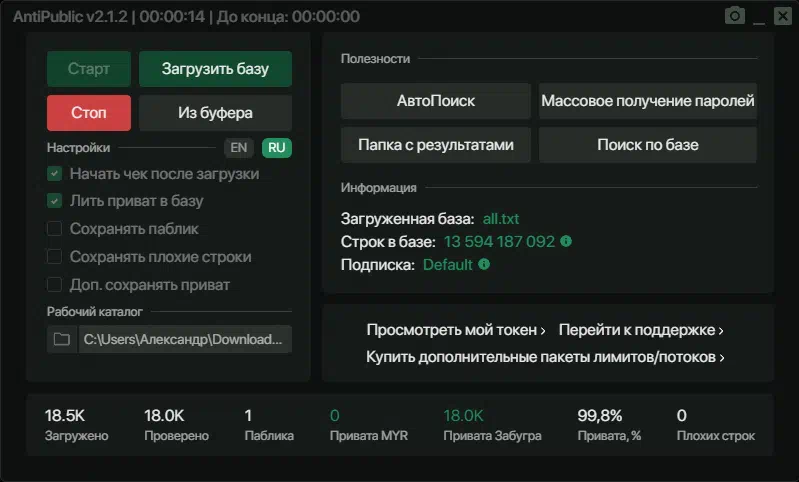Click Поиск по базе button

tap(648, 145)
